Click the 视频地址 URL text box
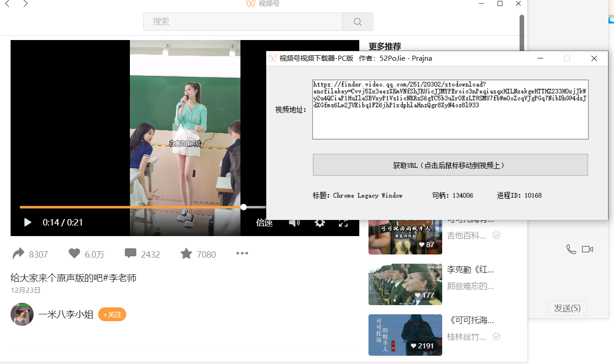The width and height of the screenshot is (614, 364). click(x=450, y=122)
